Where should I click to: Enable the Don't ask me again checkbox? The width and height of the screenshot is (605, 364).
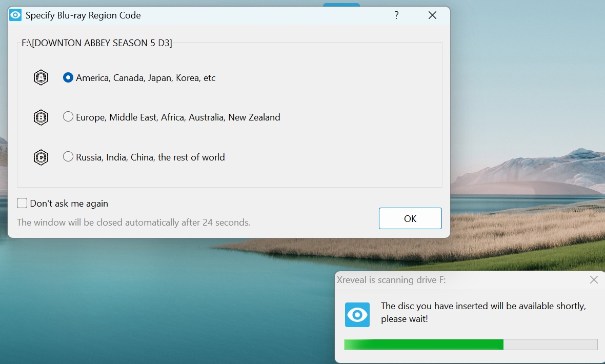pos(22,203)
